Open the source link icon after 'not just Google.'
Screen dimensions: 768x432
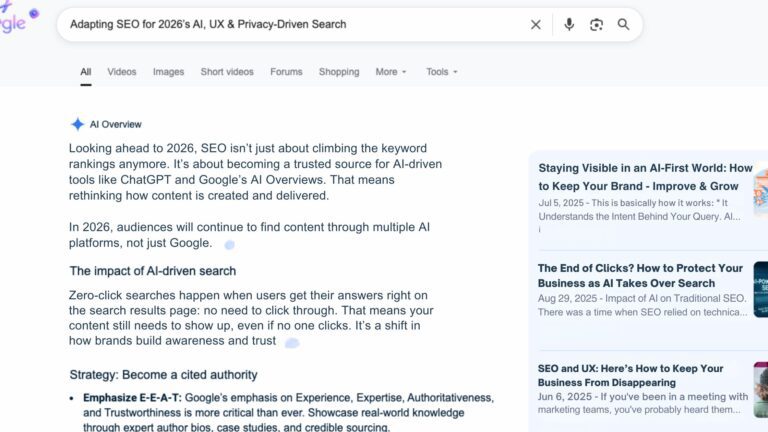(x=229, y=244)
